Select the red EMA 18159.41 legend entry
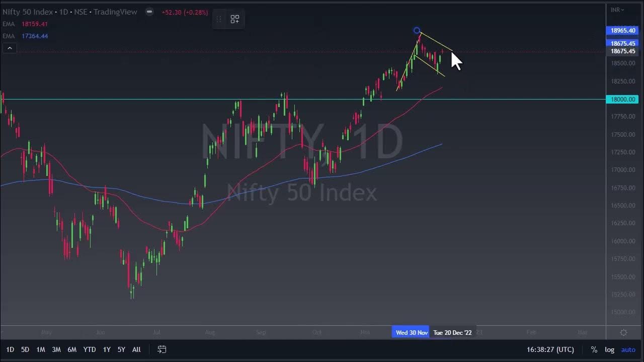 coord(25,24)
